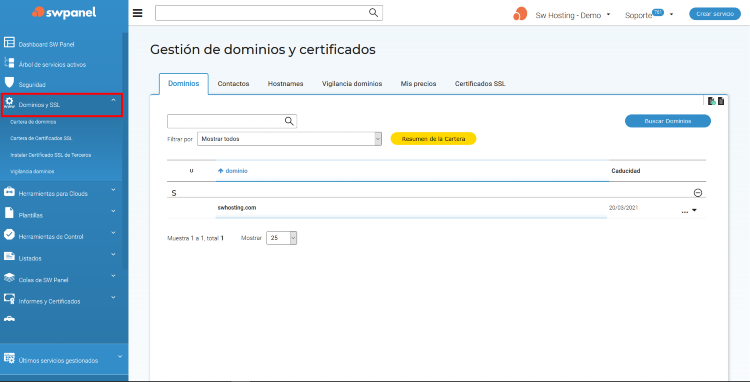The image size is (750, 382).
Task: Click the top global search field
Action: (269, 13)
